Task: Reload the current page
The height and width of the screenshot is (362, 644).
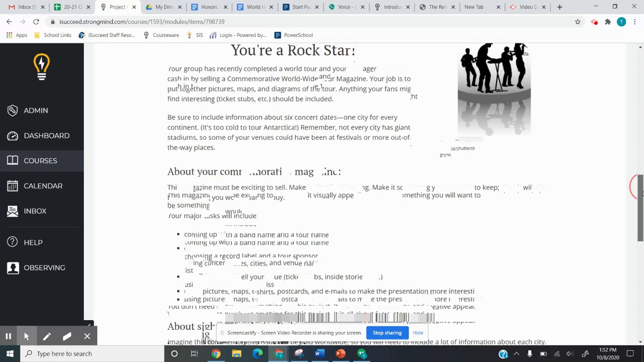Action: tap(36, 22)
